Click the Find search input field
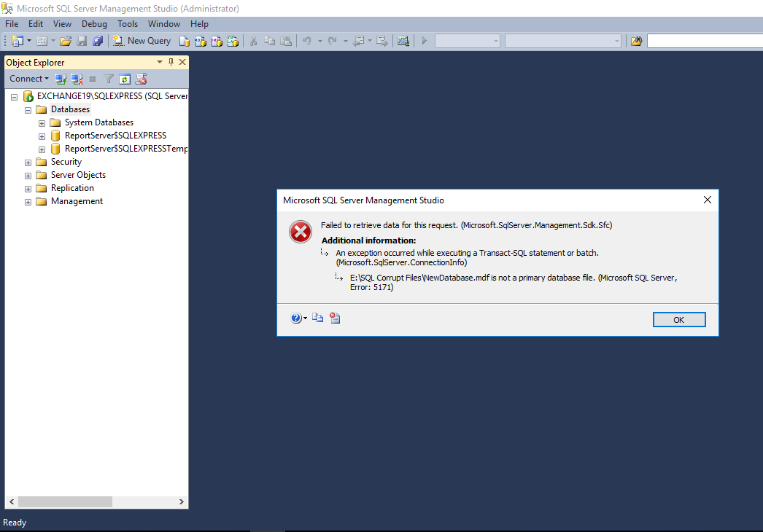The width and height of the screenshot is (763, 532). [x=705, y=41]
